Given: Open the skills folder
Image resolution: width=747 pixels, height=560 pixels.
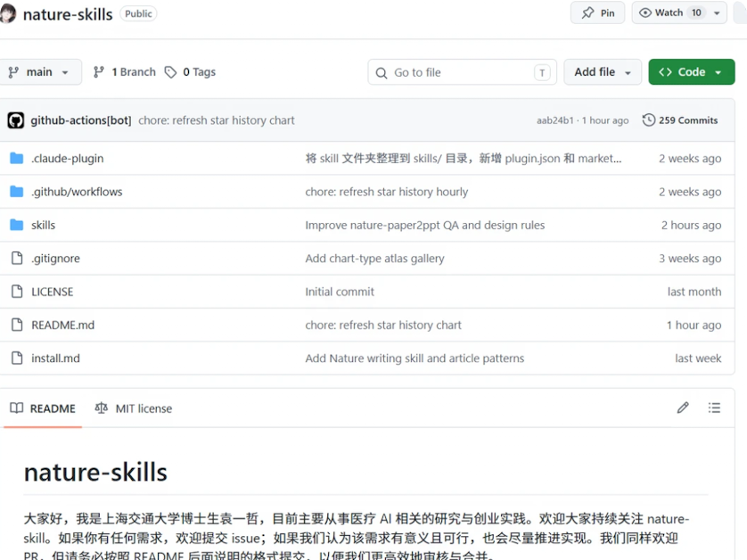Looking at the screenshot, I should click(x=44, y=226).
